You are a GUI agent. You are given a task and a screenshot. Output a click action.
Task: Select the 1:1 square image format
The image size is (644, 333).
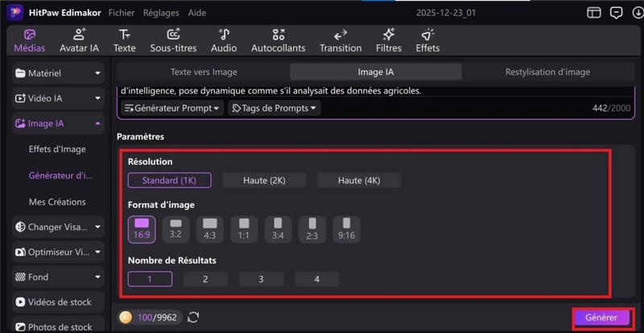[x=244, y=229]
